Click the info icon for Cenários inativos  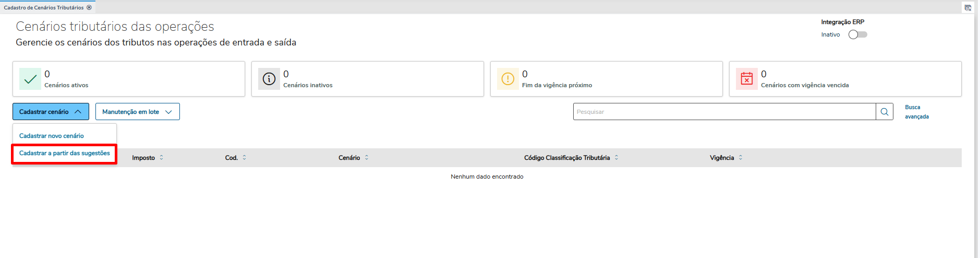[269, 79]
